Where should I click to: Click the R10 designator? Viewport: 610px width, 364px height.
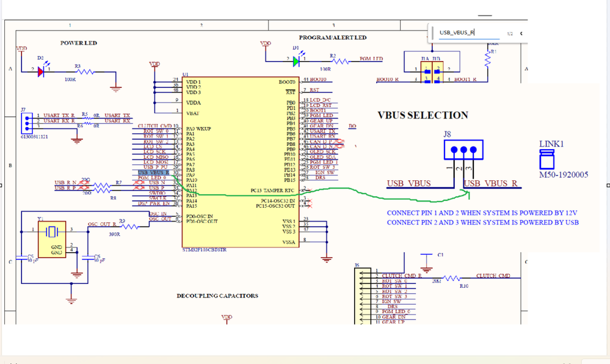(x=464, y=286)
